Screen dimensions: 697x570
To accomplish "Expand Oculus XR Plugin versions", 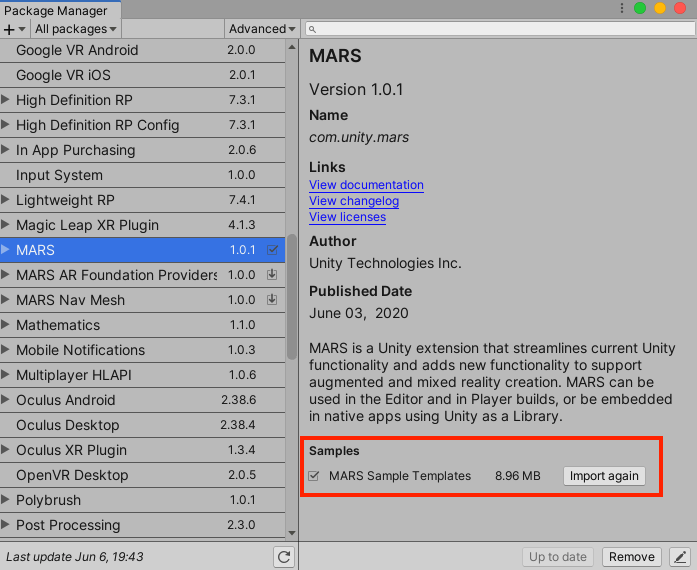I will click(x=5, y=450).
